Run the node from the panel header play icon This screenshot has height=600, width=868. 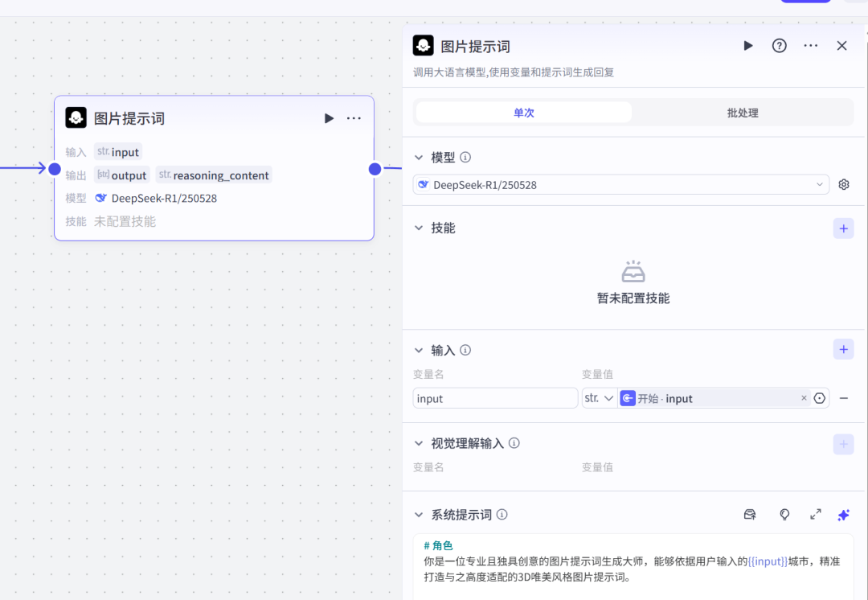point(748,45)
